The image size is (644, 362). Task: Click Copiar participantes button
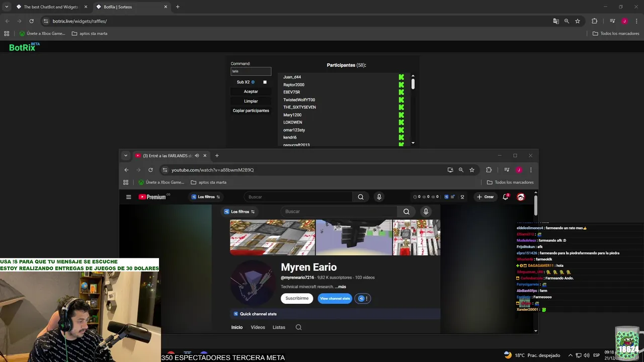coord(251,111)
